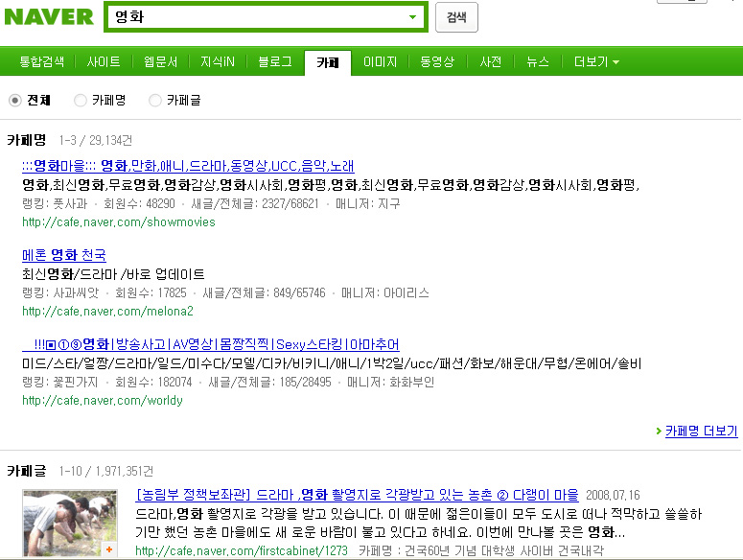The width and height of the screenshot is (743, 560).
Task: Click the 회원수: 48290 text
Action: [x=139, y=203]
